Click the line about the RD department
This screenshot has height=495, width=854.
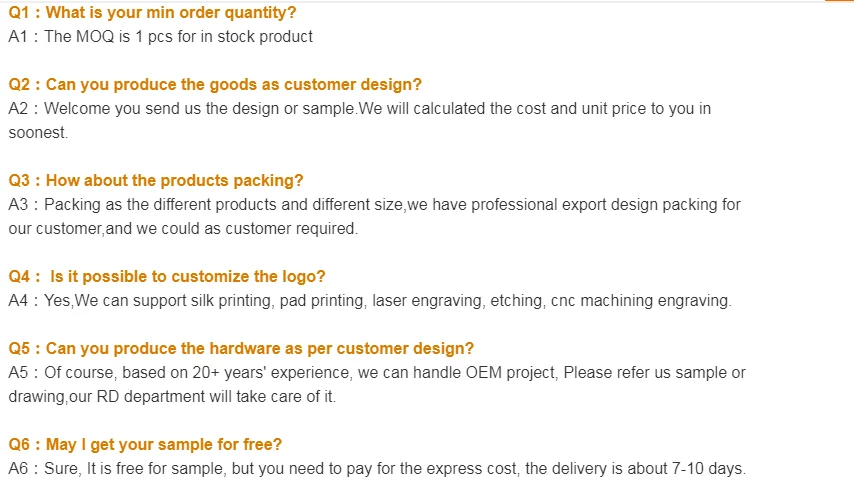click(x=172, y=396)
